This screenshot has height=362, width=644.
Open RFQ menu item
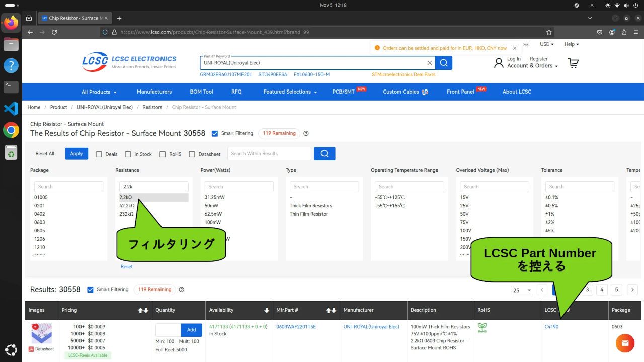coord(236,92)
